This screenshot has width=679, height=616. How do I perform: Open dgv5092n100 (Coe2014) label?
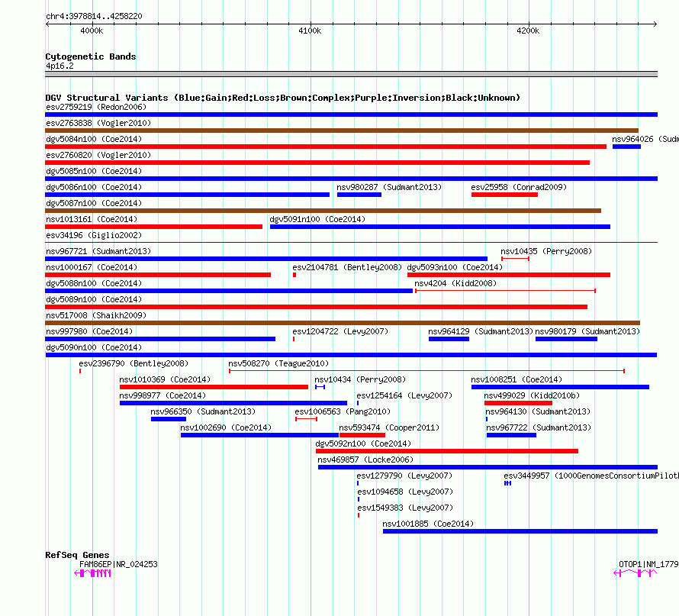363,443
